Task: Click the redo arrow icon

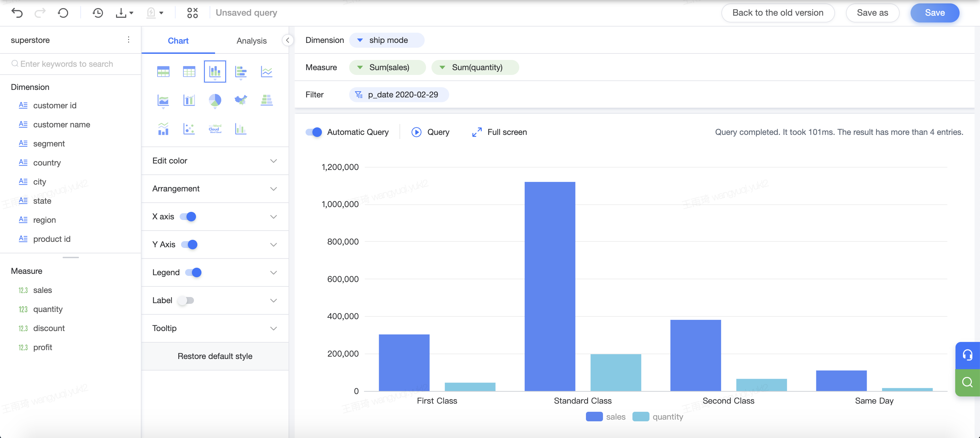Action: (x=40, y=13)
